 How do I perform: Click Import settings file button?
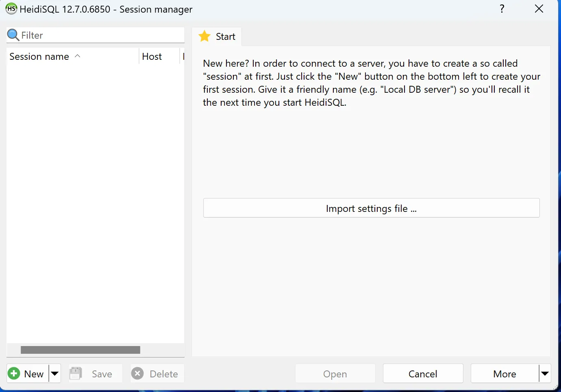[372, 208]
